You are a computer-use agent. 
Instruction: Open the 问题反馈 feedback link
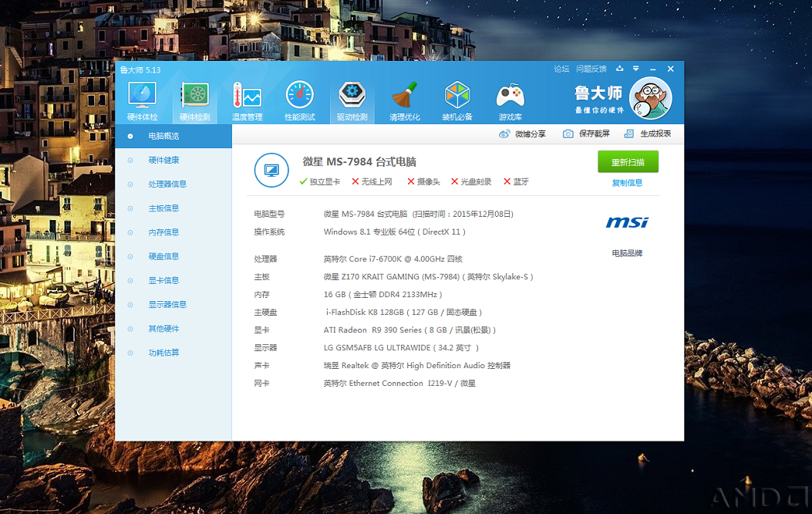591,69
